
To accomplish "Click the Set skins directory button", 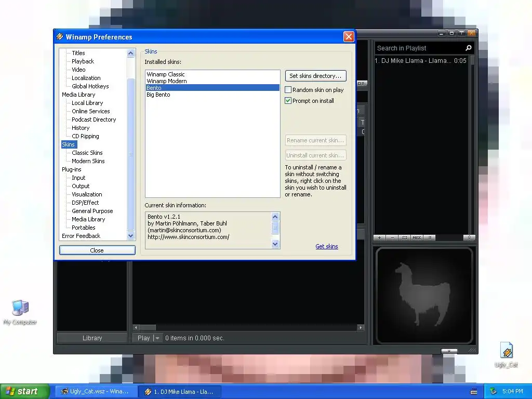I will [x=315, y=76].
